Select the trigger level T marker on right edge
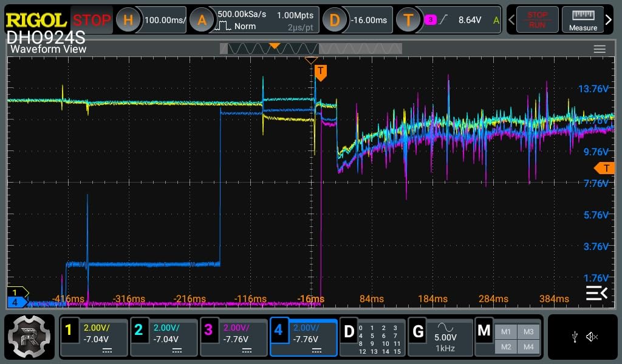Viewport: 622px width, 364px height. (604, 168)
